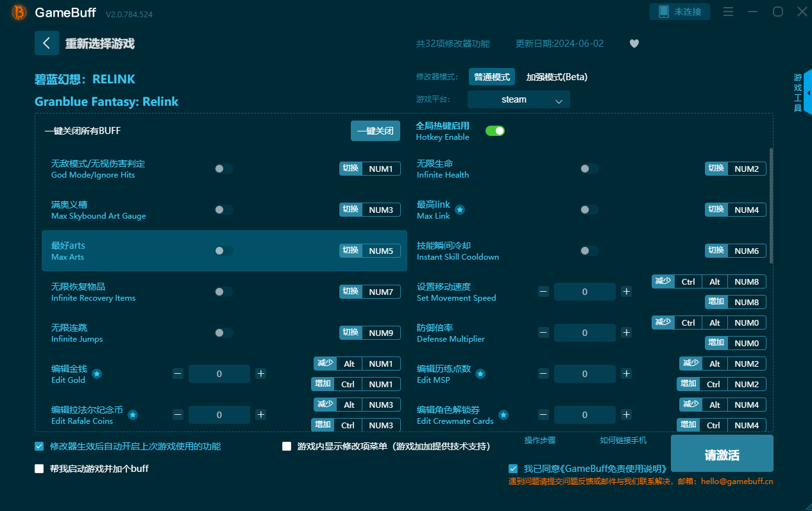Click the heart favorite icon
The width and height of the screenshot is (812, 511).
point(634,44)
